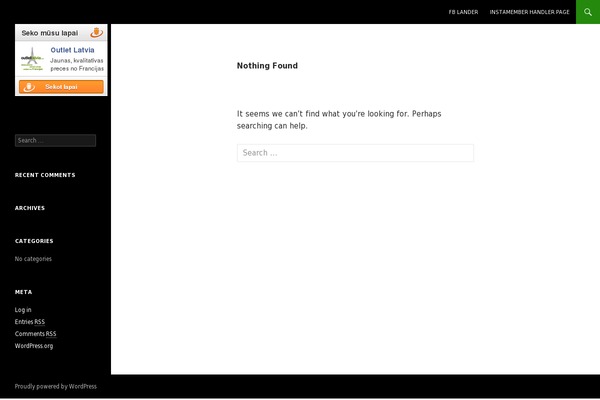
Task: Visit the WordPress.org link
Action: [34, 346]
